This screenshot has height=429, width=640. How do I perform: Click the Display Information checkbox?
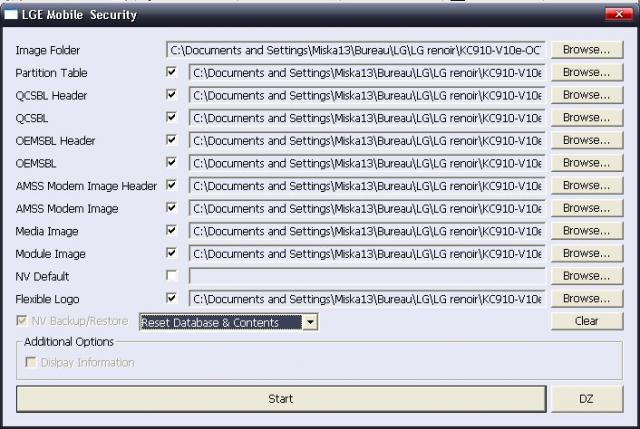(x=31, y=362)
